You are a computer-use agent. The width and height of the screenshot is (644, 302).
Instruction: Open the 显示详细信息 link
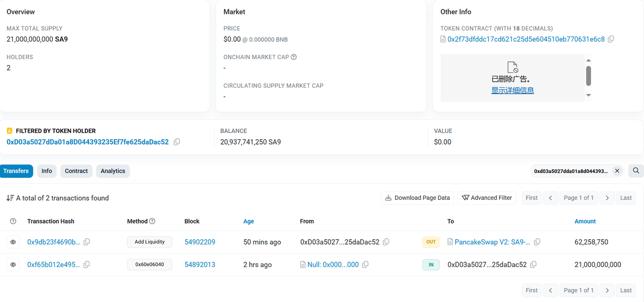(513, 90)
